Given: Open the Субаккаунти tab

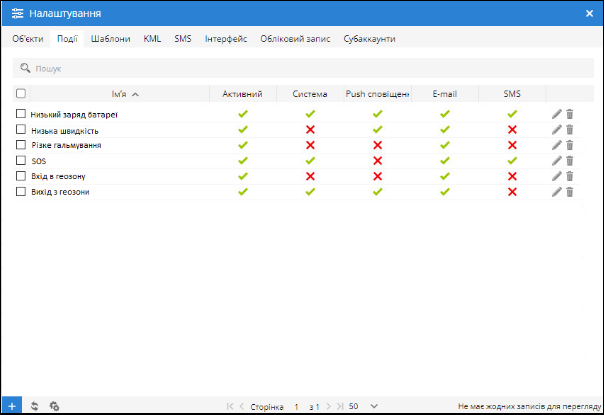Looking at the screenshot, I should tap(369, 39).
